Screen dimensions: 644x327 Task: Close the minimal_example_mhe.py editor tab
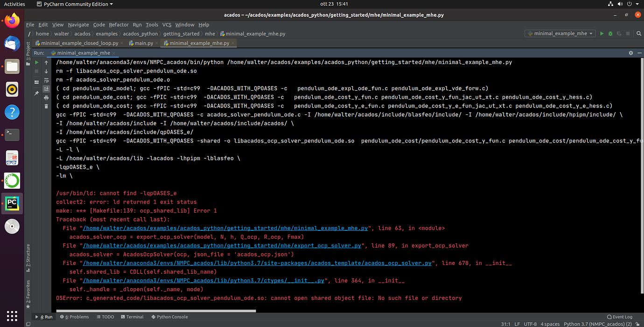click(232, 43)
